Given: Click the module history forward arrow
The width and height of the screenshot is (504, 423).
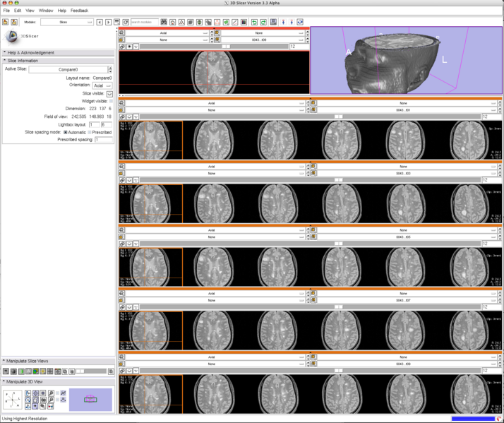Looking at the screenshot, I should [x=108, y=23].
